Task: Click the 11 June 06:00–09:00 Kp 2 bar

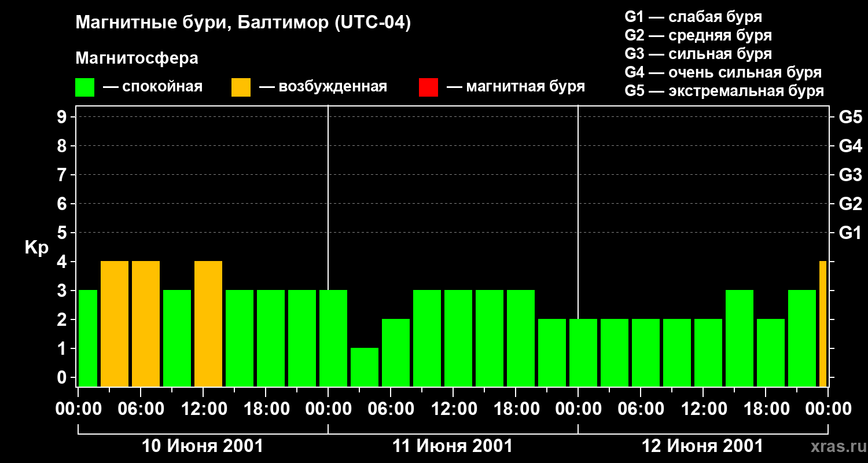Action: [x=396, y=353]
